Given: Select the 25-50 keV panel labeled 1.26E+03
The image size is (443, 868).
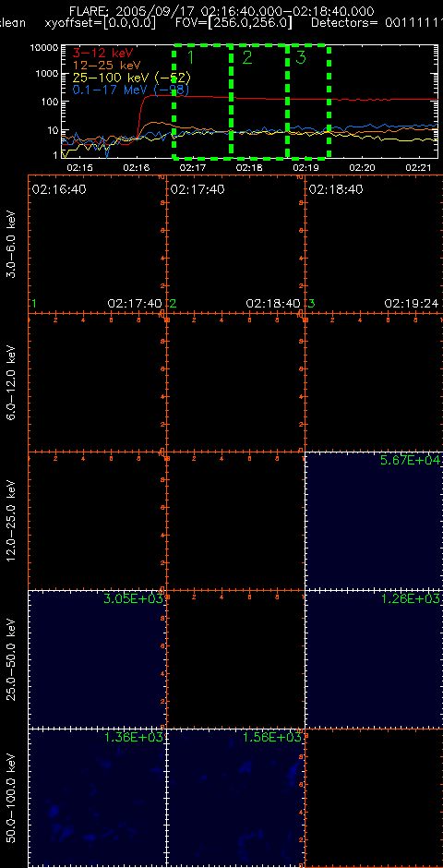Looking at the screenshot, I should pos(374,658).
